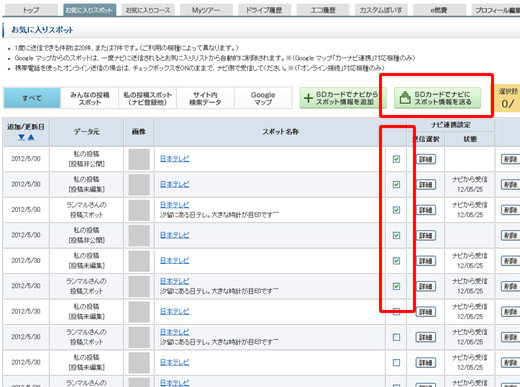Open 詳細 for the fourth row

pyautogui.click(x=426, y=235)
